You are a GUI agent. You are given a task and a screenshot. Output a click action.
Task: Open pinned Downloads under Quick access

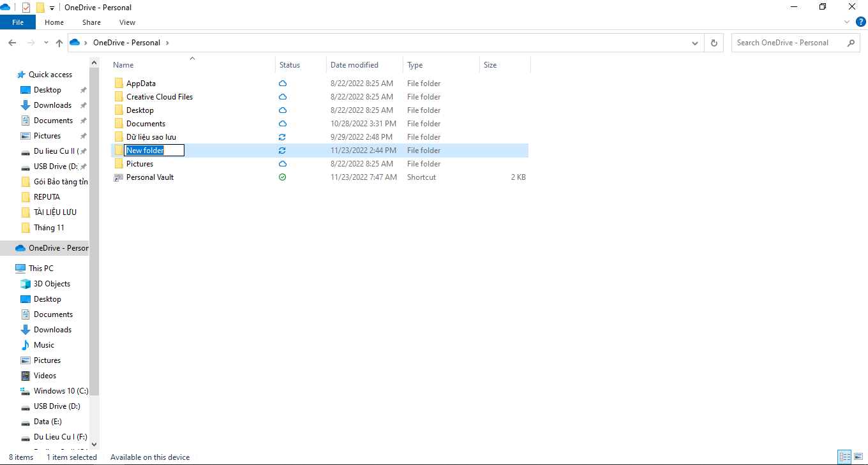(x=52, y=105)
